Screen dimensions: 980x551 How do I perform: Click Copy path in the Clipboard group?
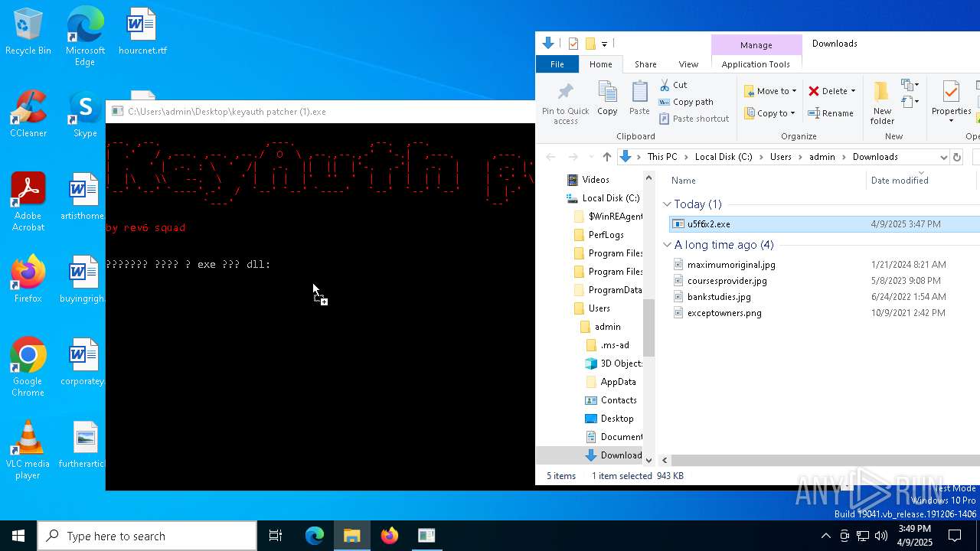coord(686,102)
